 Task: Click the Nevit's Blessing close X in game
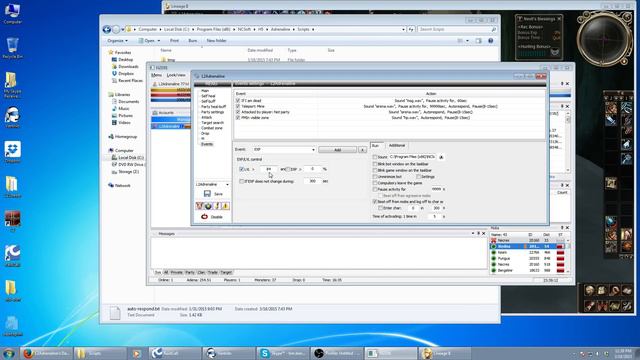tap(559, 19)
